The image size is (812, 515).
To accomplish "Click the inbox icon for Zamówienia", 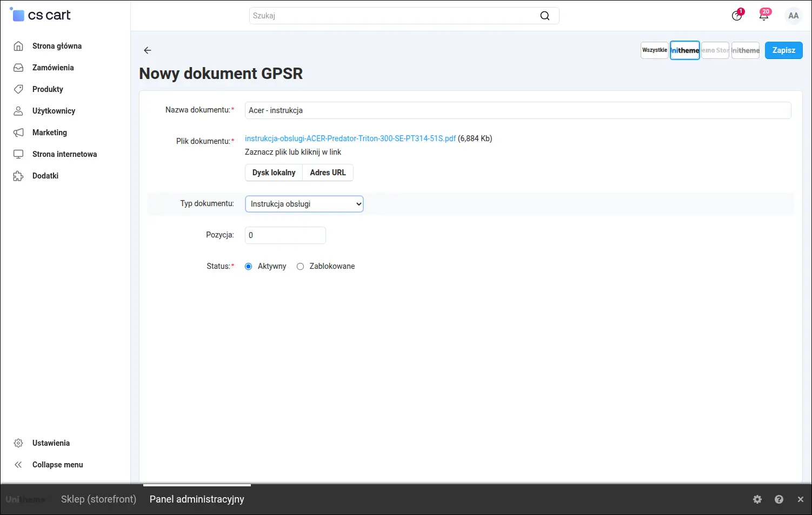I will pyautogui.click(x=18, y=68).
